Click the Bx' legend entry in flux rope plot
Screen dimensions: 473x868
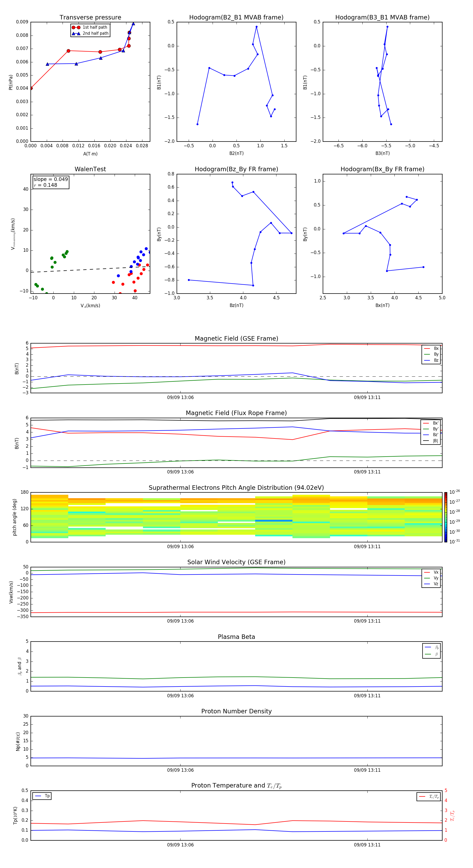[x=431, y=423]
